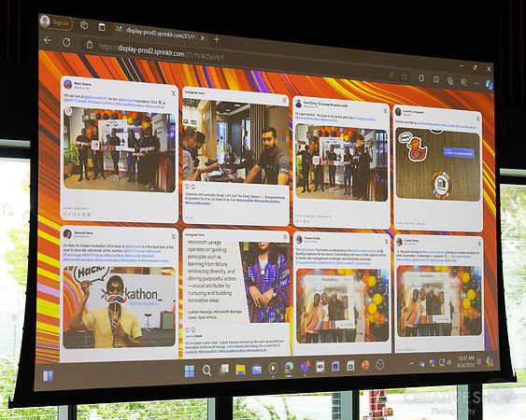Viewport: 526px width, 420px height.
Task: Launch PowerPoint from the taskbar
Action: [365, 365]
